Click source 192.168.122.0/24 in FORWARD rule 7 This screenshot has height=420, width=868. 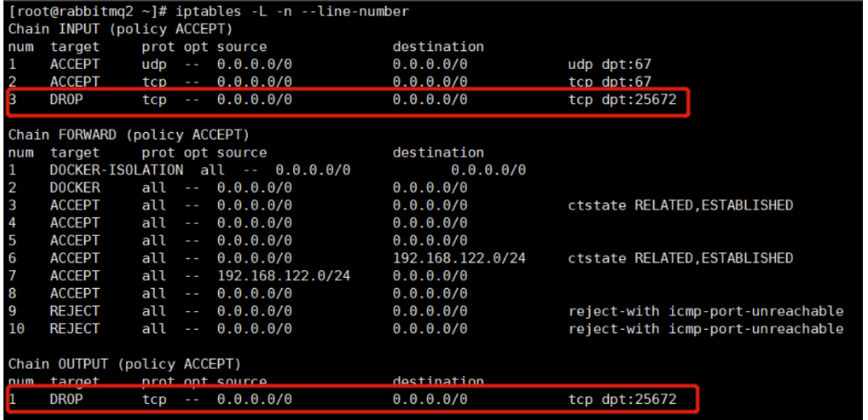[284, 276]
